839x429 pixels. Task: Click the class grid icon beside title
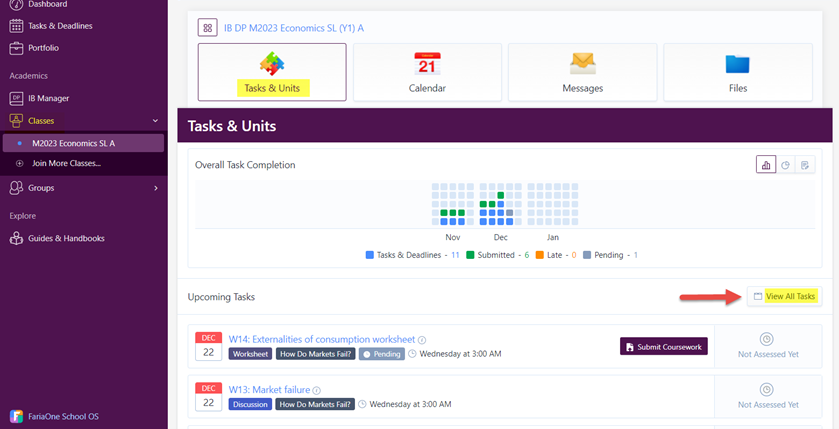[208, 28]
